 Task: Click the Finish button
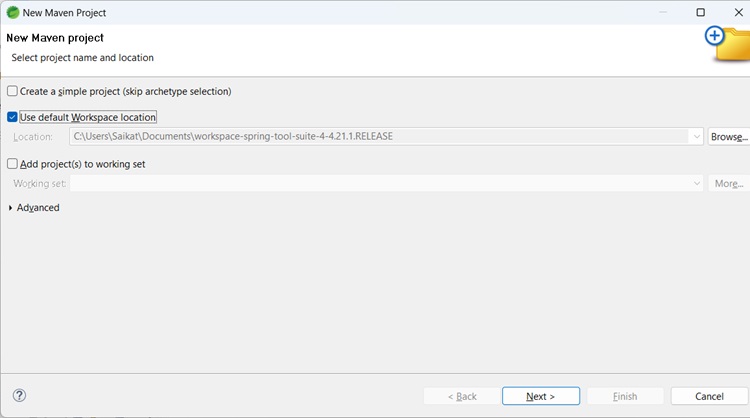click(625, 396)
